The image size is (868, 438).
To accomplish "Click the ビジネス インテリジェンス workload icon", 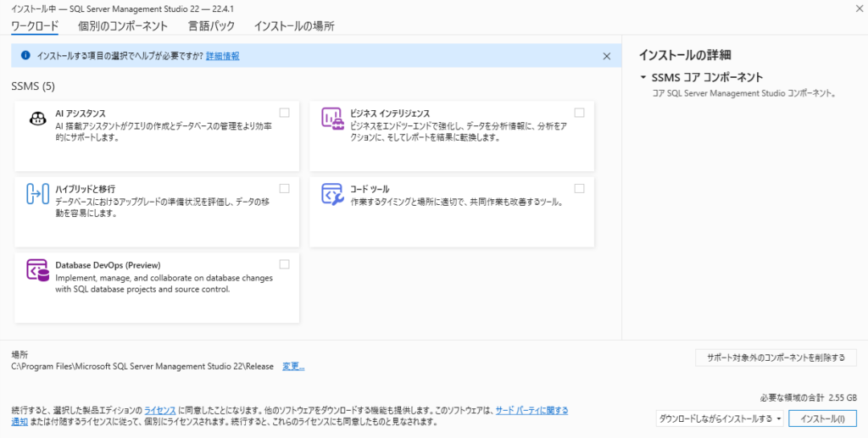I will (x=331, y=119).
